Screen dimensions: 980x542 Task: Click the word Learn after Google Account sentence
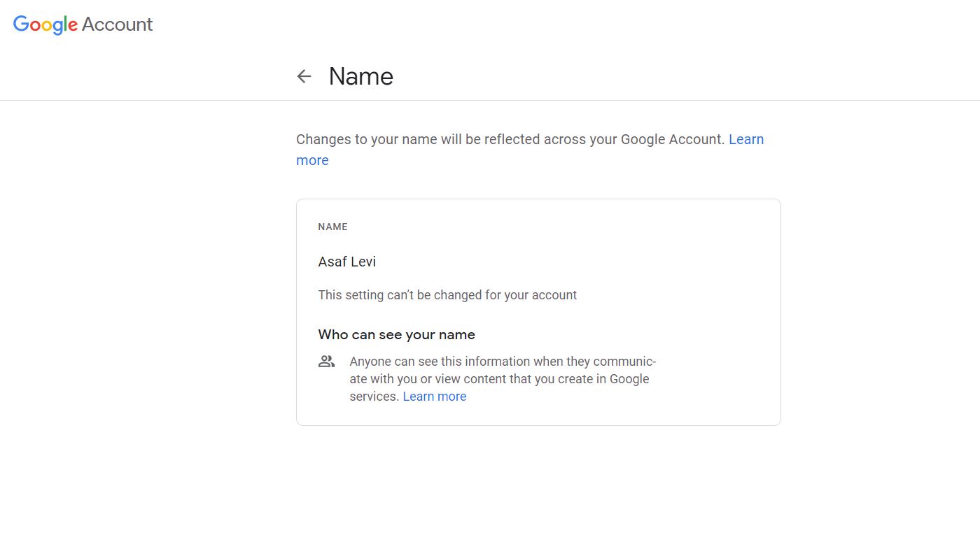746,139
